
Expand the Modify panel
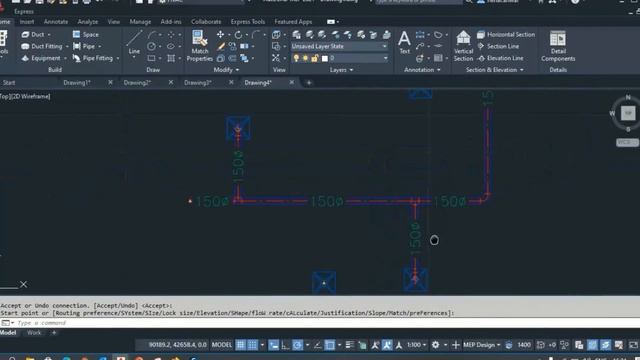click(x=226, y=70)
